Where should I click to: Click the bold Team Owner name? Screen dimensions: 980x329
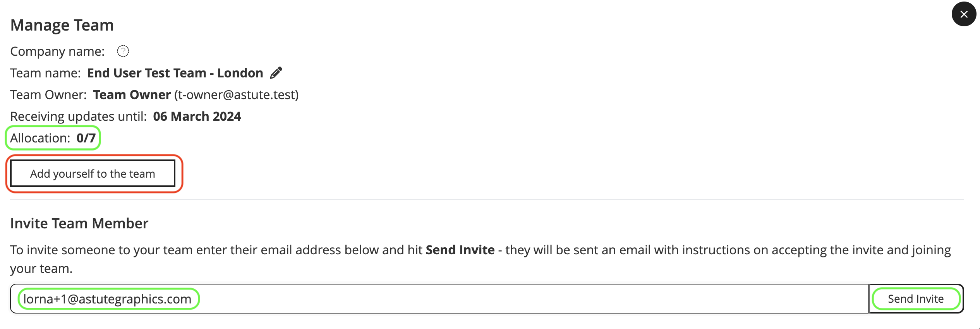pos(132,95)
